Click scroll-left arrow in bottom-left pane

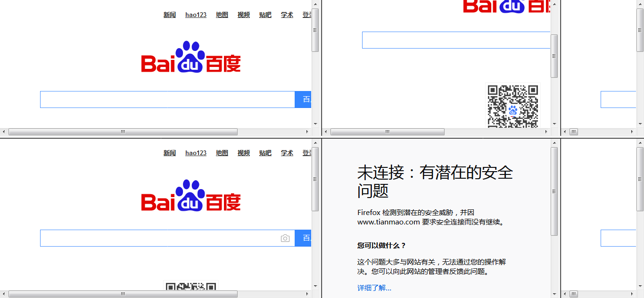tap(4, 294)
